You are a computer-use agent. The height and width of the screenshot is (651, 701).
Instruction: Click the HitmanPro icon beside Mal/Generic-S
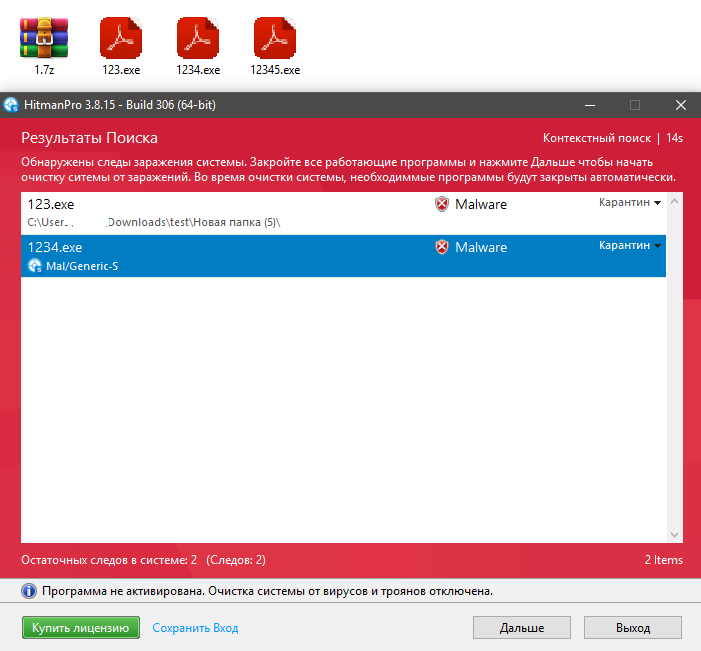click(35, 266)
